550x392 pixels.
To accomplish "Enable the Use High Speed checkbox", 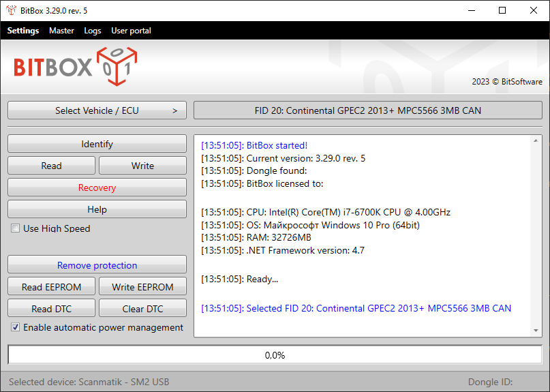I will [x=16, y=228].
